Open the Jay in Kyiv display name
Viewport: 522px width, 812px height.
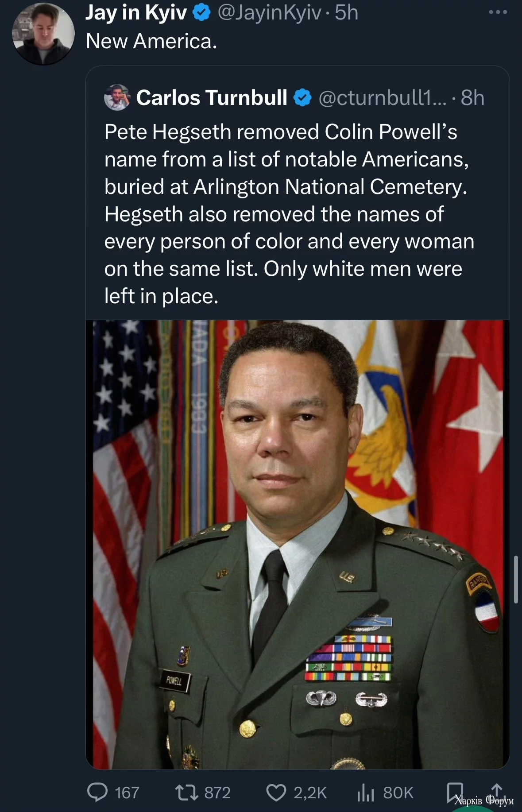pos(136,13)
